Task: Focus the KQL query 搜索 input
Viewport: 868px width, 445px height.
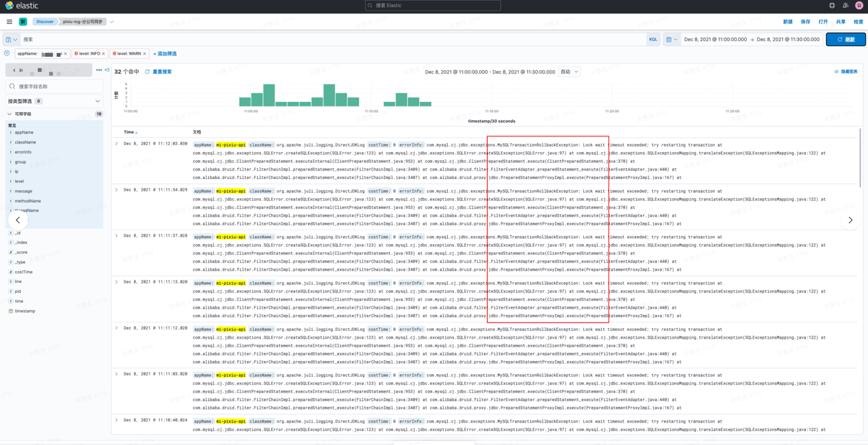Action: click(333, 39)
